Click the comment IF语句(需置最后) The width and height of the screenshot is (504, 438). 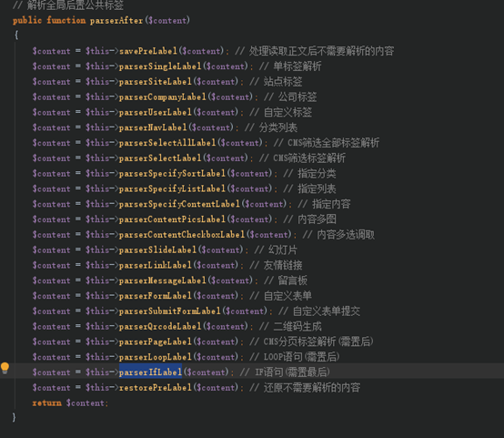(292, 372)
